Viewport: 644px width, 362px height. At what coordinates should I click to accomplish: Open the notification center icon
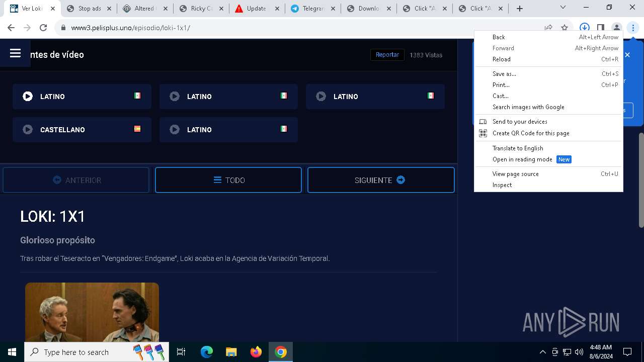627,352
